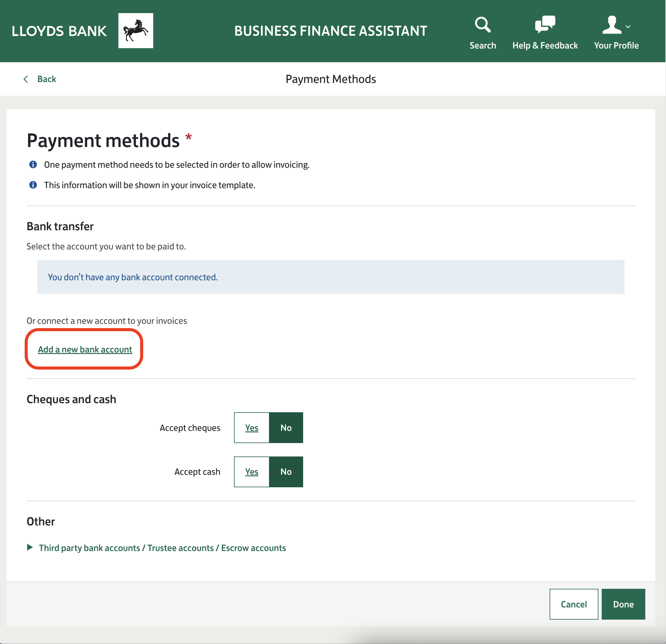Click the Lloyds Bank black horse logo
The height and width of the screenshot is (644, 666).
[136, 31]
